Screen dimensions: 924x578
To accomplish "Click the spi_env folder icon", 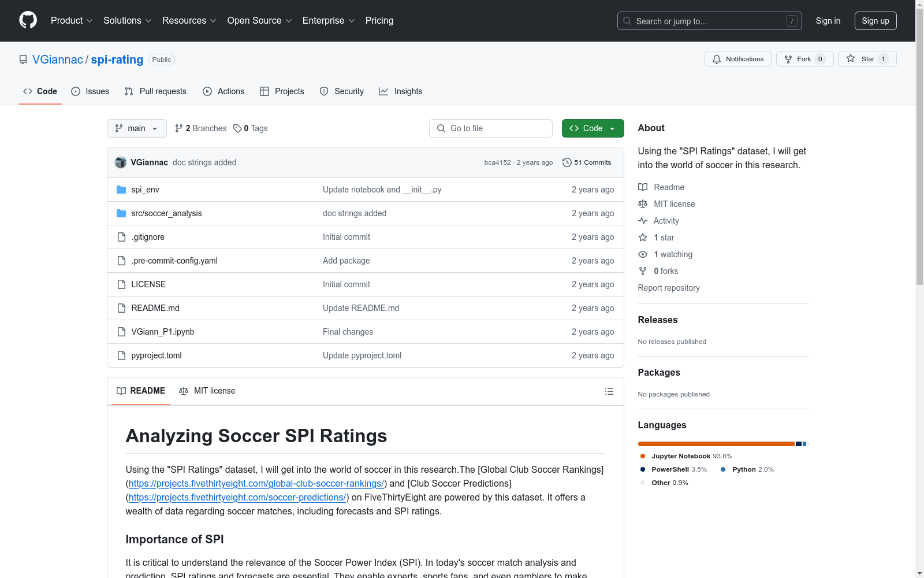I will (x=121, y=190).
